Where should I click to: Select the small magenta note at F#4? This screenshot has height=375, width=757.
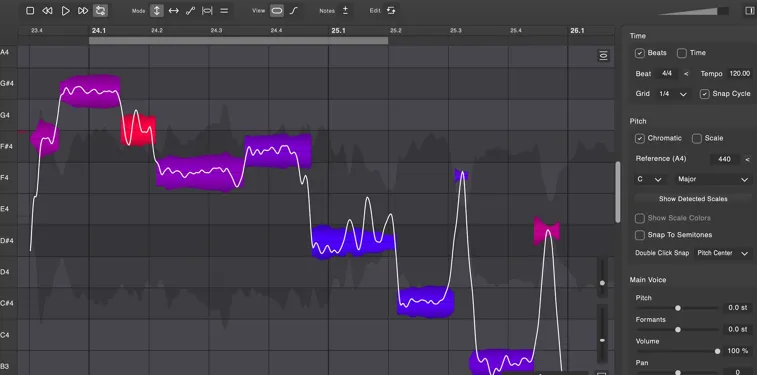pyautogui.click(x=44, y=138)
